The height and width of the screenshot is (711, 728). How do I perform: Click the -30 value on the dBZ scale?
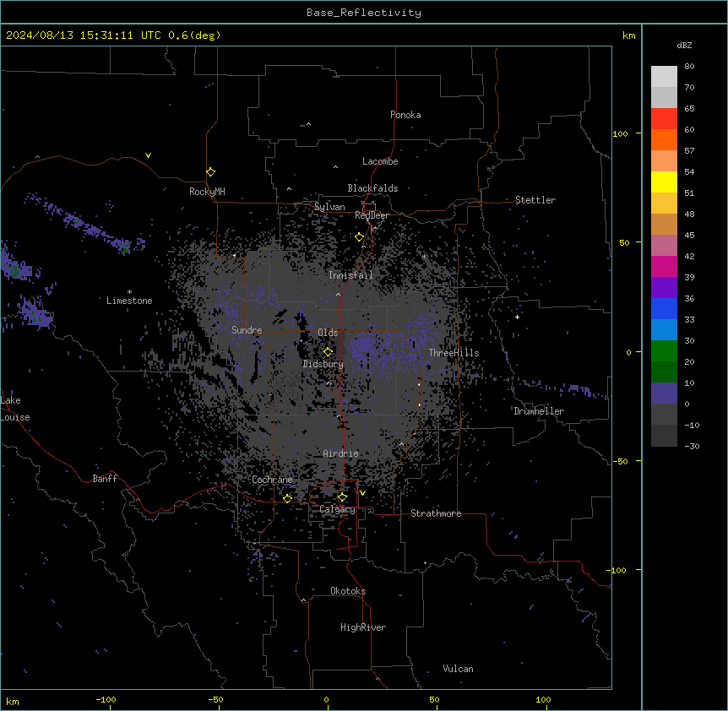point(692,446)
